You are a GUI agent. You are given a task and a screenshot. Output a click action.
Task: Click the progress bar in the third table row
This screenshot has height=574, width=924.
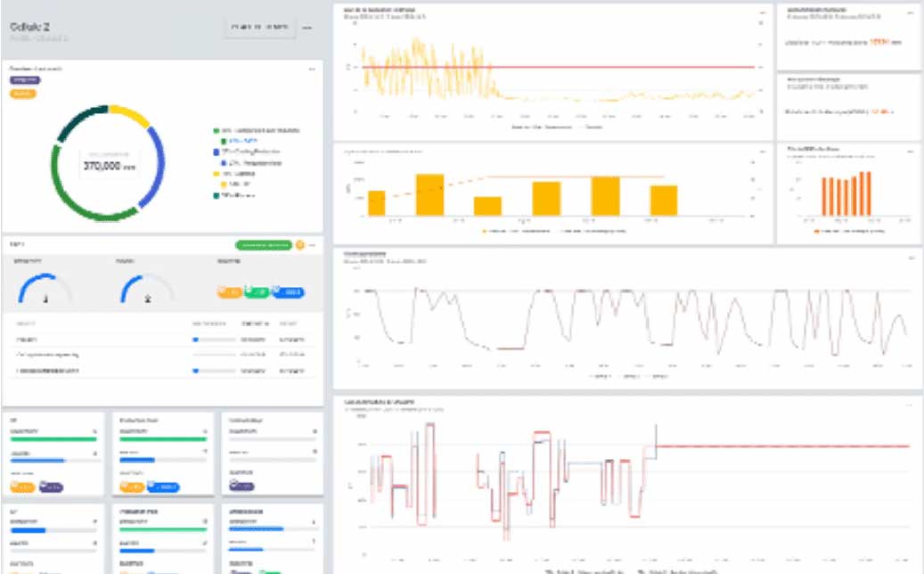215,371
